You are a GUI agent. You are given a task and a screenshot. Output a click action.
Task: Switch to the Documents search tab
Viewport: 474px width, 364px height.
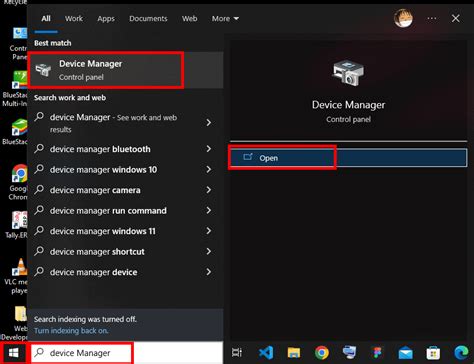(x=148, y=19)
